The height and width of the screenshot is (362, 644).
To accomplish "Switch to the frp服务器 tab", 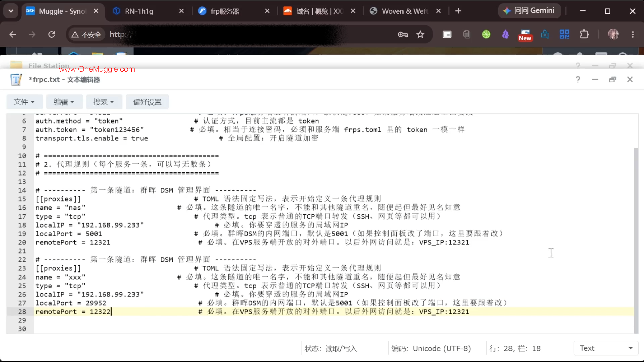I will pos(234,11).
